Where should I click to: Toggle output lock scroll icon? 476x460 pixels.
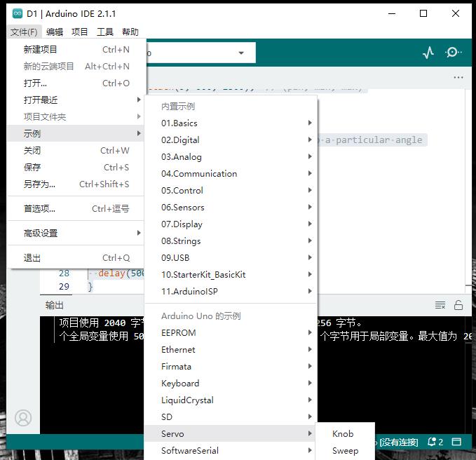coord(458,305)
